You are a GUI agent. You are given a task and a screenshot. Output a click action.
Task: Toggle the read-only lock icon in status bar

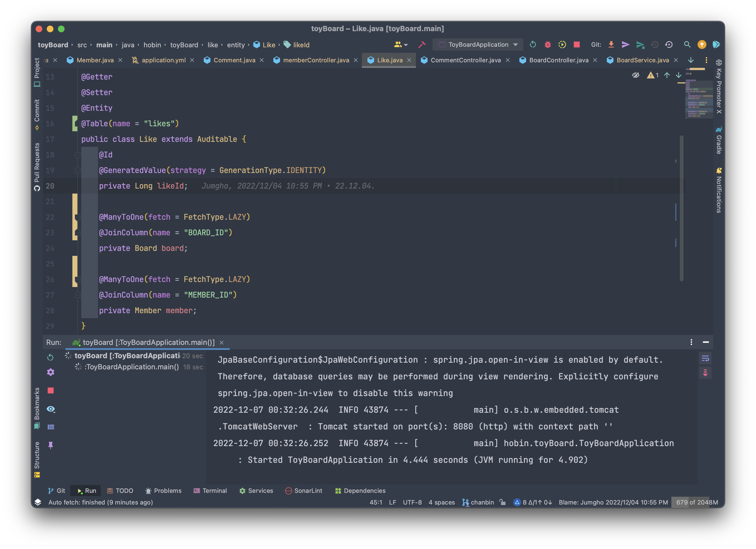(503, 502)
